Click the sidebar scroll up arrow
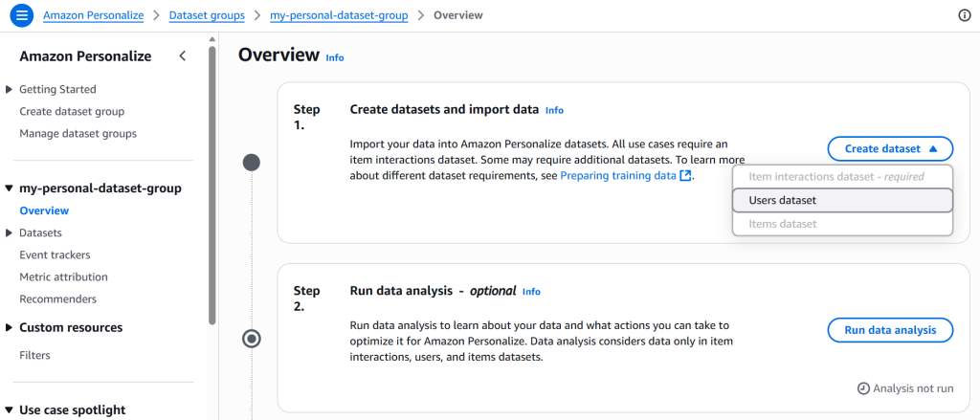 212,39
